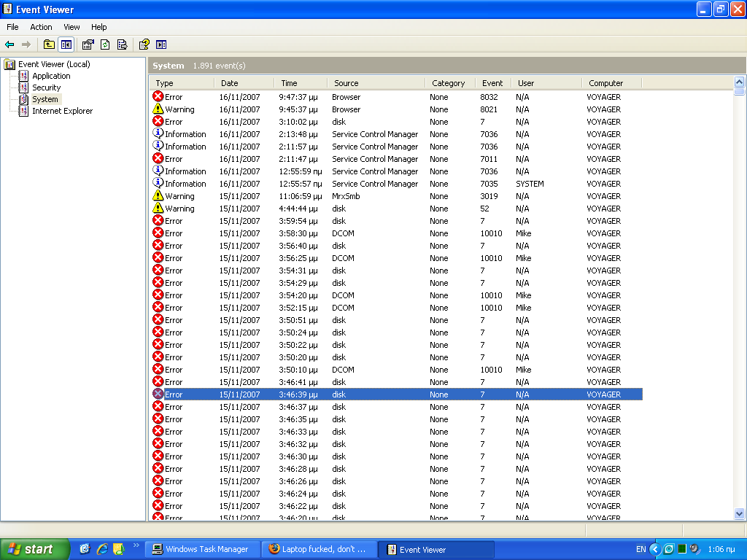Select the MrxSmb warning event row
Image resolution: width=747 pixels, height=560 pixels.
[x=346, y=196]
